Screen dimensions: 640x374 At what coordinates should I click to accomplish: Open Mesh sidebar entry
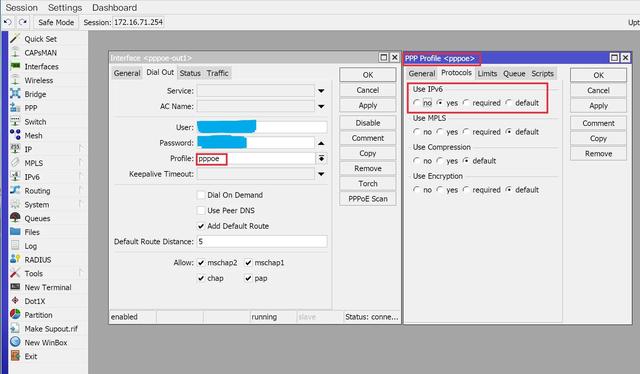(x=33, y=136)
